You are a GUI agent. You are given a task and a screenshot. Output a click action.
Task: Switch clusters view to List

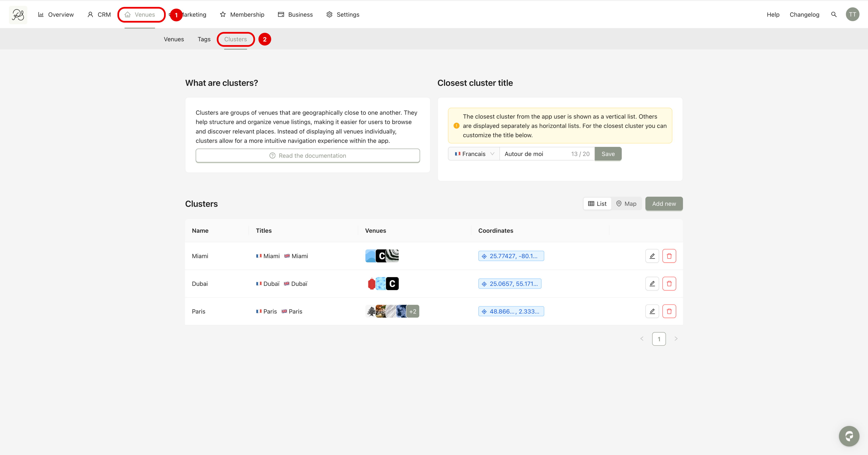(597, 204)
